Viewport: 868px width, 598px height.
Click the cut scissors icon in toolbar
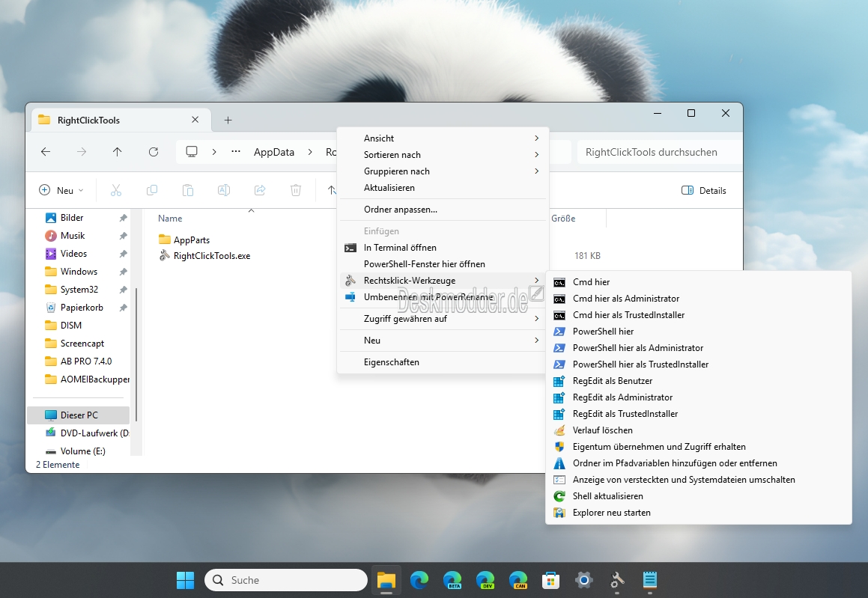pyautogui.click(x=115, y=190)
